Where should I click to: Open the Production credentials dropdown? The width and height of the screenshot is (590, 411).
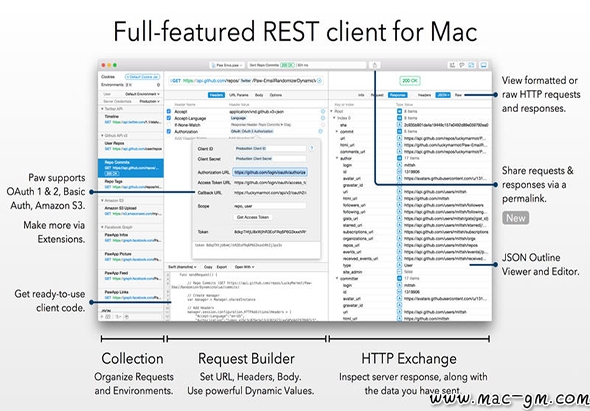(x=149, y=101)
